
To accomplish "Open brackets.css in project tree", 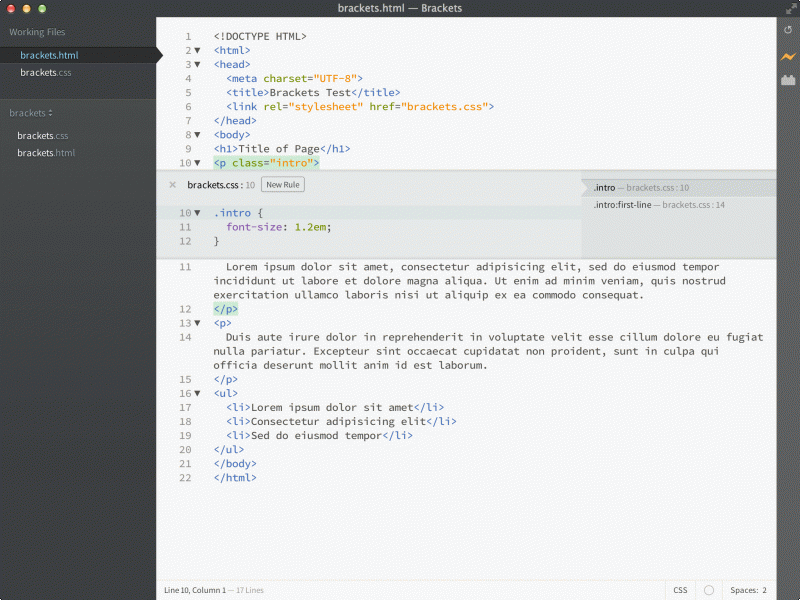I will click(42, 136).
